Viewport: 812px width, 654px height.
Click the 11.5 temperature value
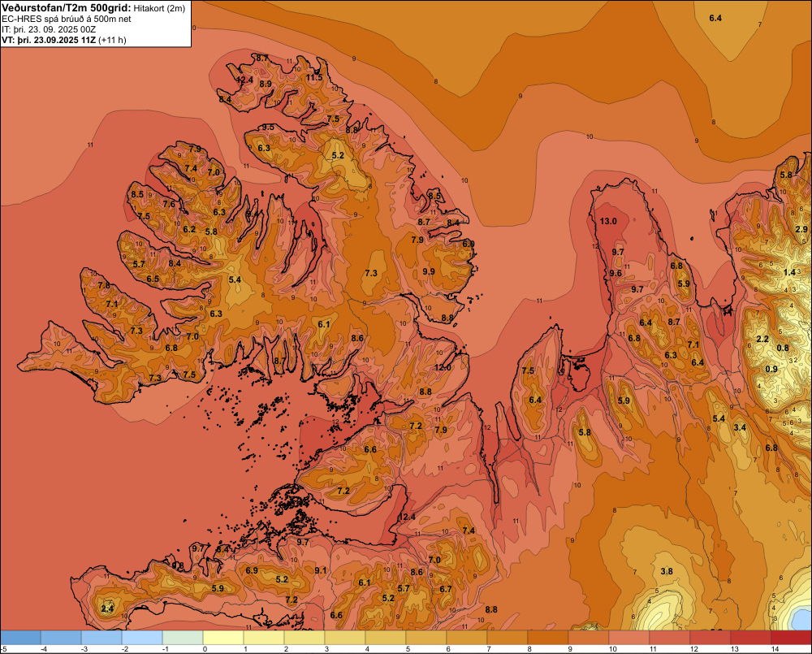(x=313, y=77)
